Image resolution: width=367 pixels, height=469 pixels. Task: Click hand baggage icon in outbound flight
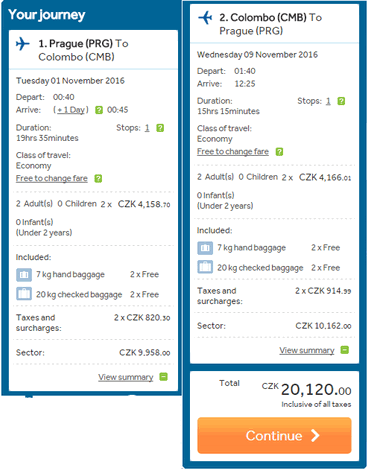tap(24, 275)
